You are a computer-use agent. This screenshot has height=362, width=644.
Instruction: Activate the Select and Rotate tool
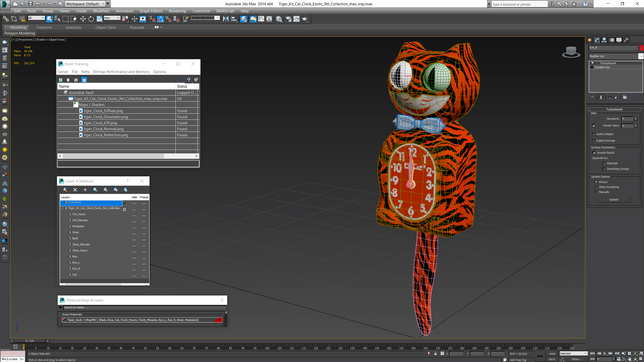tap(91, 19)
